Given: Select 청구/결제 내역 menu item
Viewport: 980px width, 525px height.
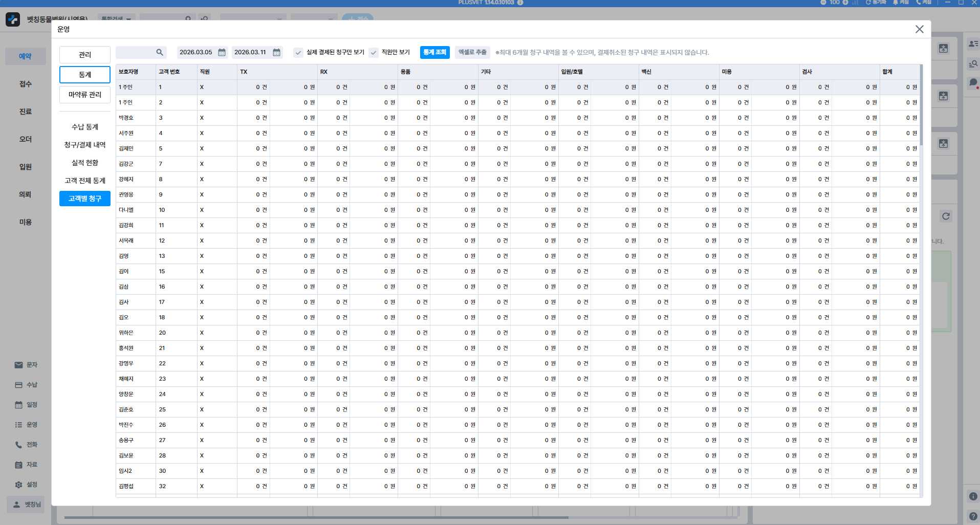Looking at the screenshot, I should click(85, 145).
